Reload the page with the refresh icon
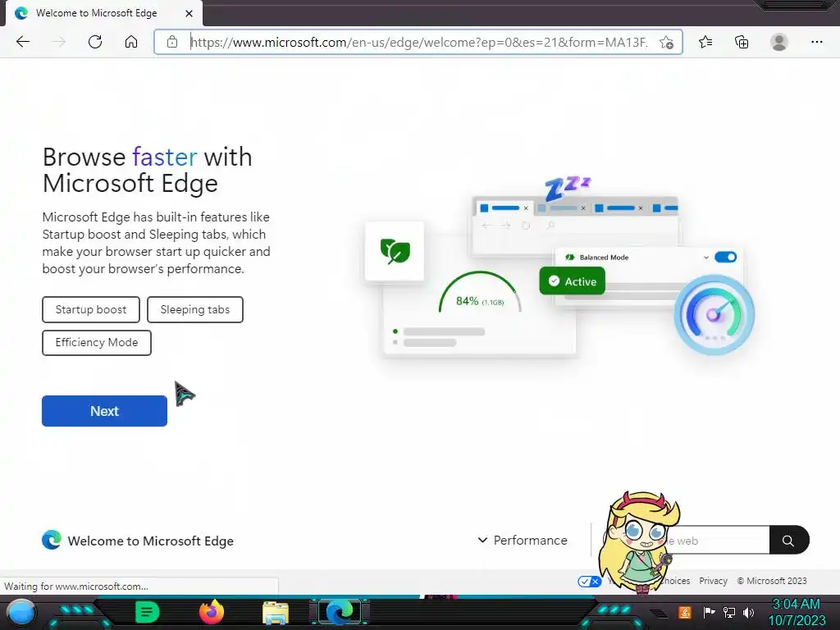This screenshot has width=840, height=630. (x=95, y=42)
